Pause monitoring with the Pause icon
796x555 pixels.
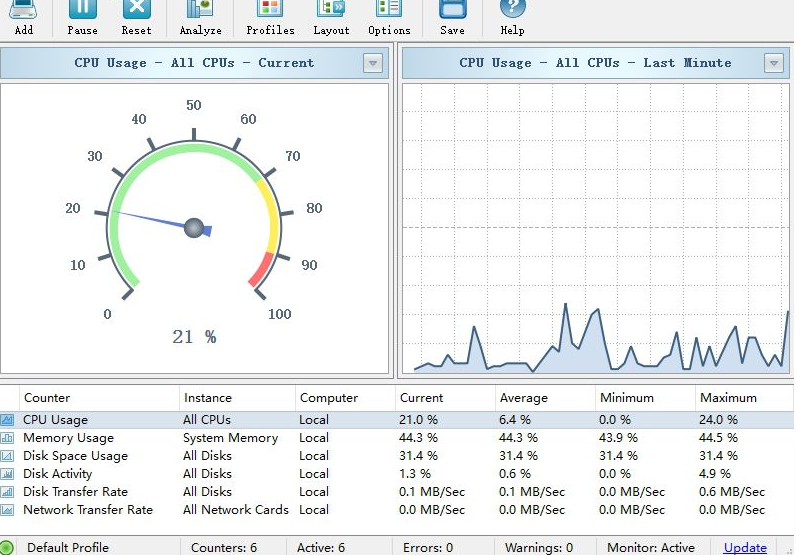[x=82, y=15]
